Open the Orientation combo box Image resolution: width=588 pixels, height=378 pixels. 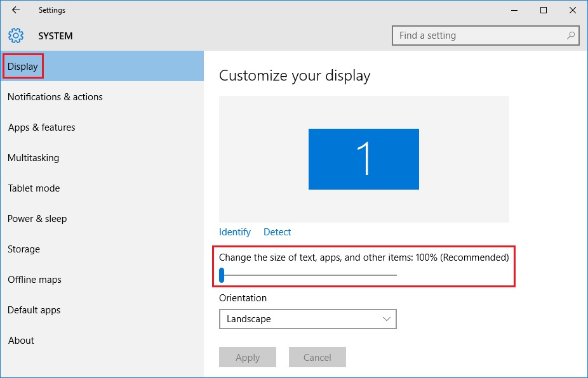(x=307, y=319)
